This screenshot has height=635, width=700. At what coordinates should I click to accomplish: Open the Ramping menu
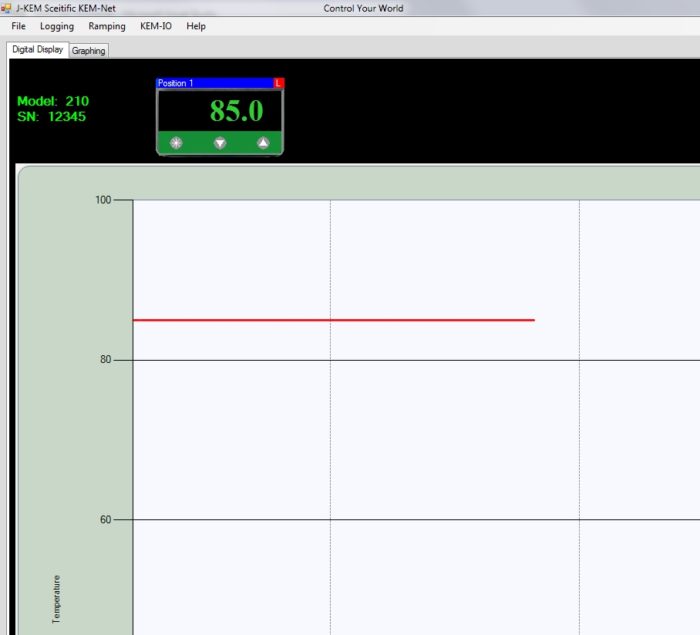point(107,26)
